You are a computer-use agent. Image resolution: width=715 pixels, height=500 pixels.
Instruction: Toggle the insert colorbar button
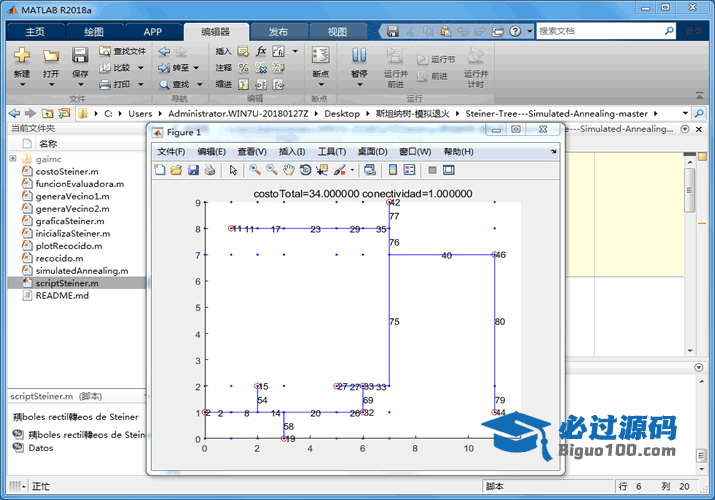pos(394,170)
